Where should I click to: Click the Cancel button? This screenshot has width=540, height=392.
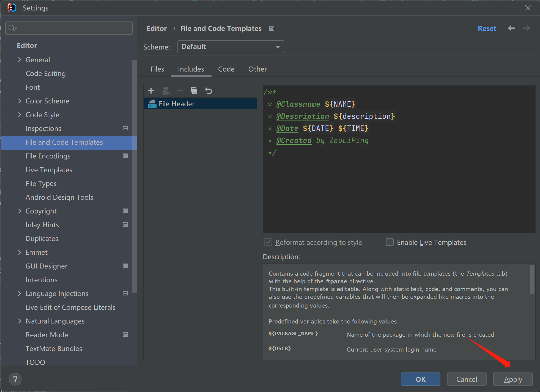[x=467, y=379]
